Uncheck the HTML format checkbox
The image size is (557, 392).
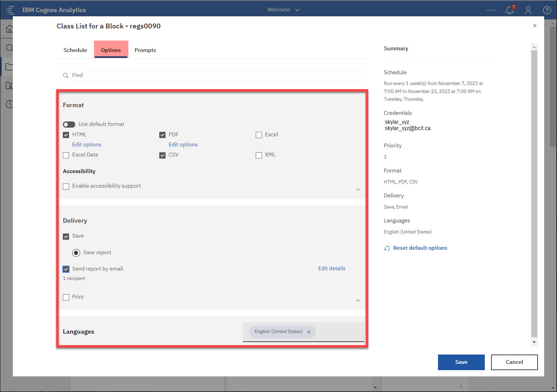(x=66, y=135)
